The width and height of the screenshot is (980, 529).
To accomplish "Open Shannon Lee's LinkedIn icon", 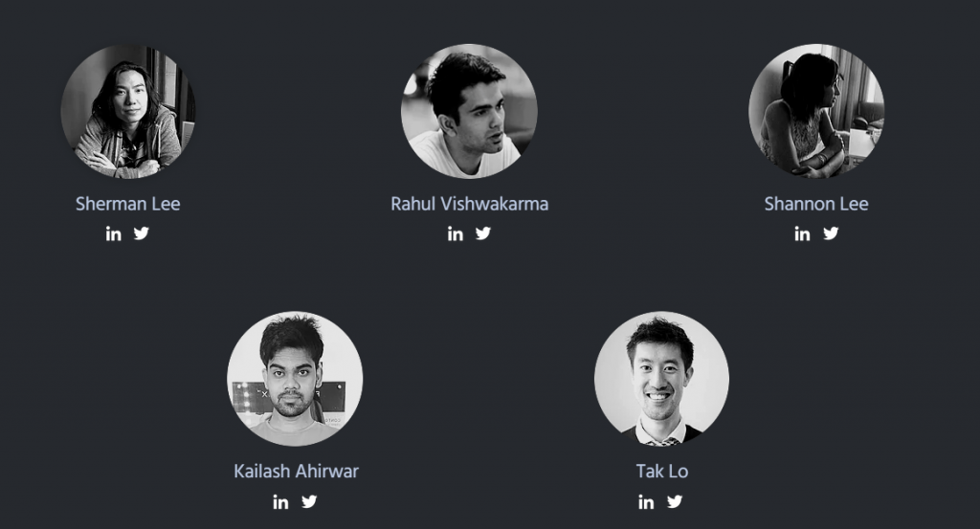I will [x=802, y=233].
